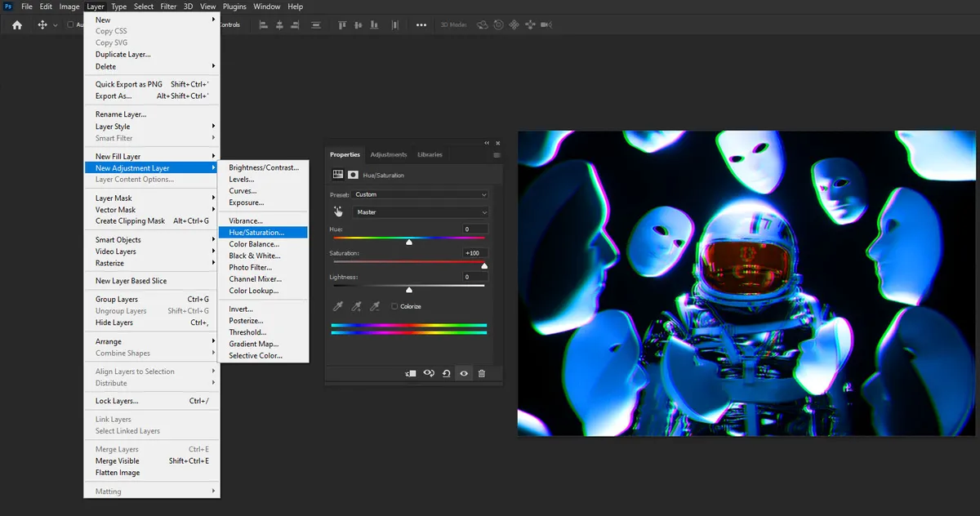
Task: Select the plain eyedropper in Properties
Action: pos(337,306)
